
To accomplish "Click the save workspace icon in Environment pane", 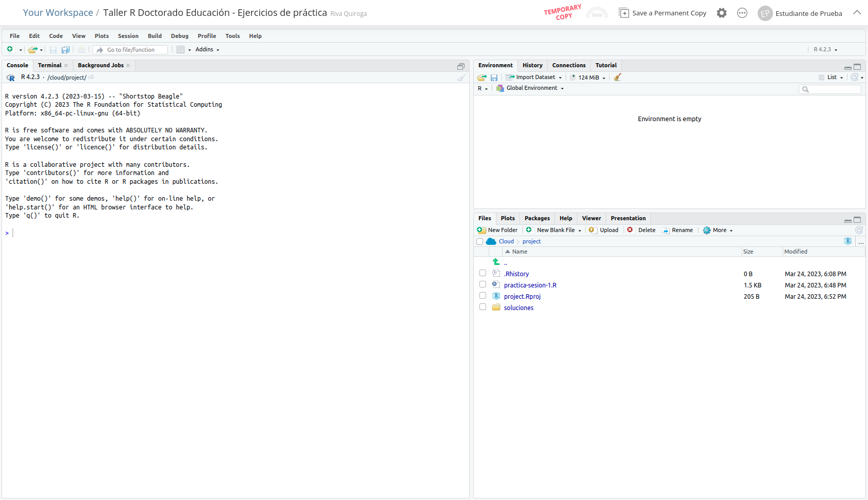I will 494,78.
